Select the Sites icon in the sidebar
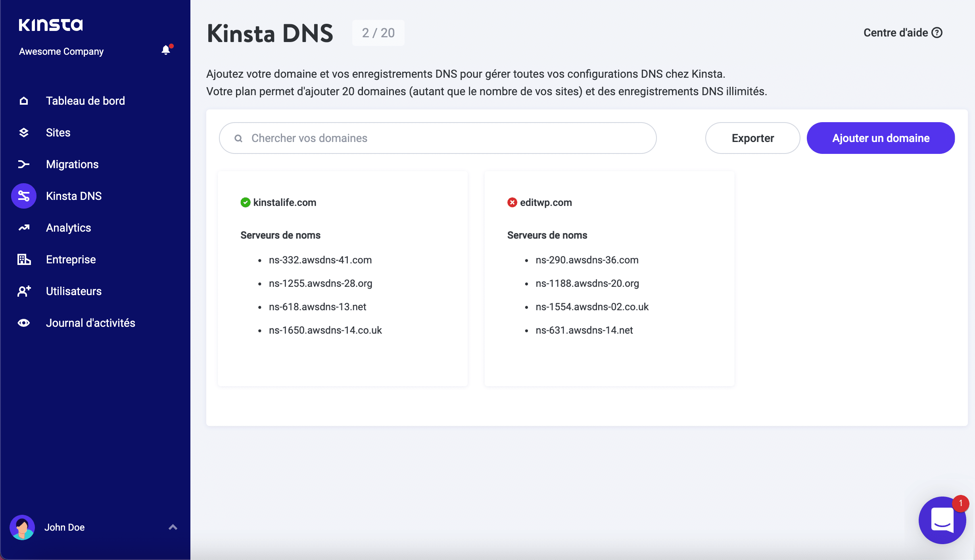975x560 pixels. click(x=24, y=132)
